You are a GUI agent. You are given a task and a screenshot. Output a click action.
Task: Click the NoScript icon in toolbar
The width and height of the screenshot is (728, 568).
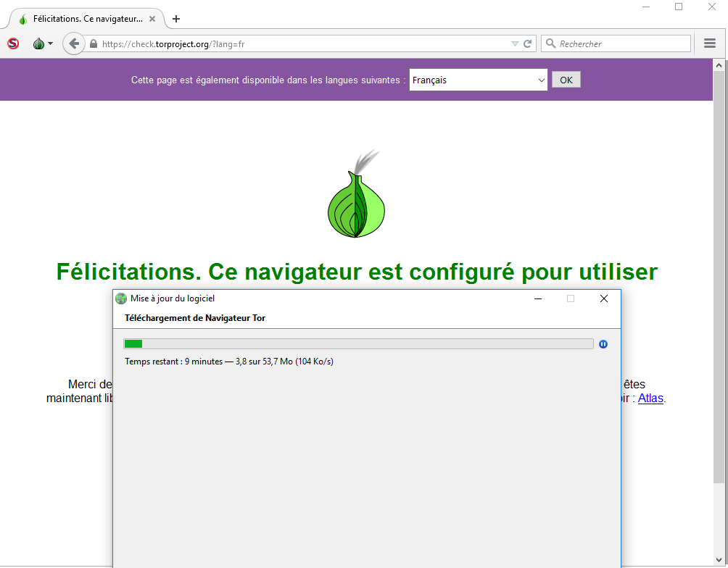[x=13, y=43]
